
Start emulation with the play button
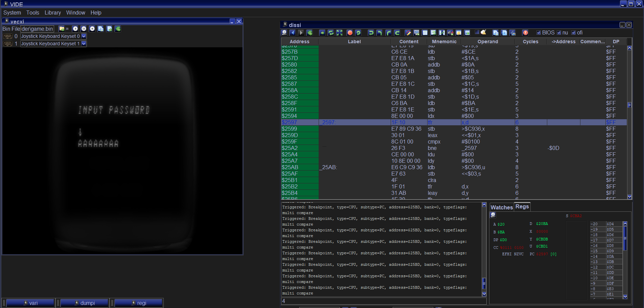pos(75,29)
